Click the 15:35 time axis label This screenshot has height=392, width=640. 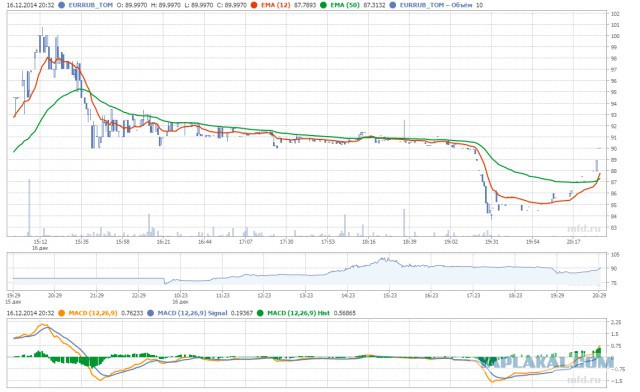tap(81, 242)
